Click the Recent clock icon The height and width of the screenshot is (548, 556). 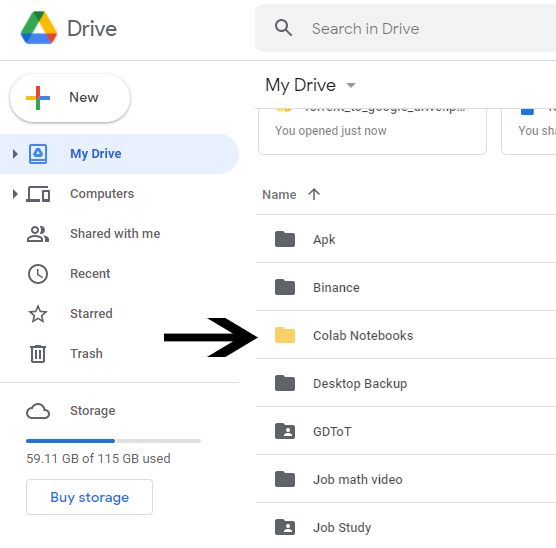click(x=38, y=274)
